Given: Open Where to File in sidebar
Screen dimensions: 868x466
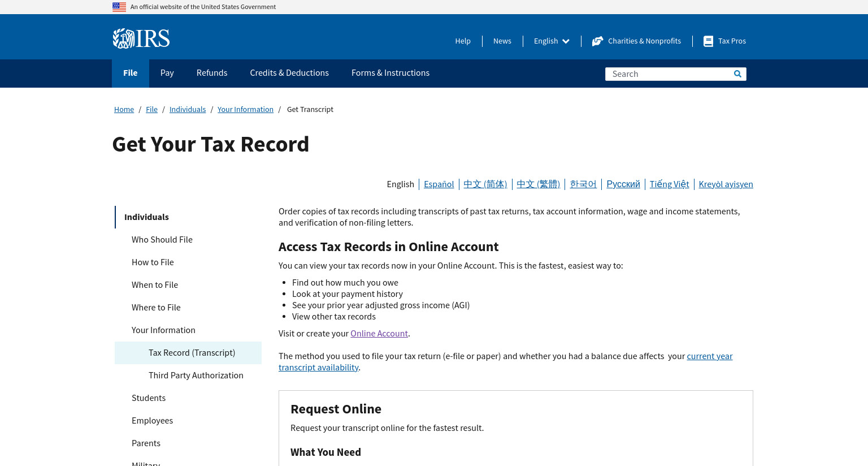Looking at the screenshot, I should [x=156, y=308].
